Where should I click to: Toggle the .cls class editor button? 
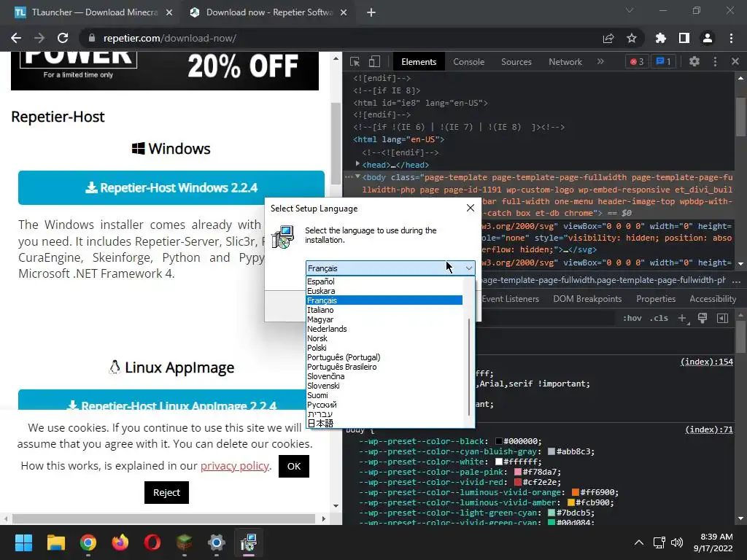click(x=659, y=318)
